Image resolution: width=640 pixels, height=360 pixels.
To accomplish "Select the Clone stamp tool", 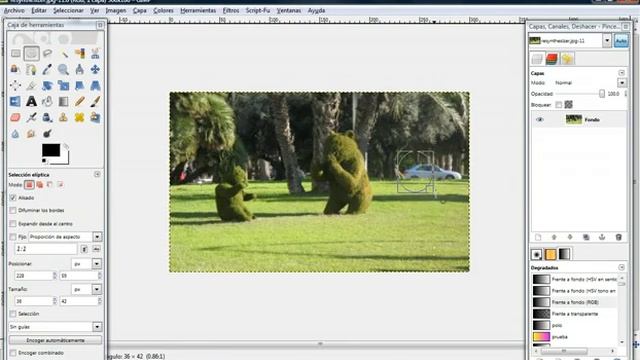I will tap(63, 118).
